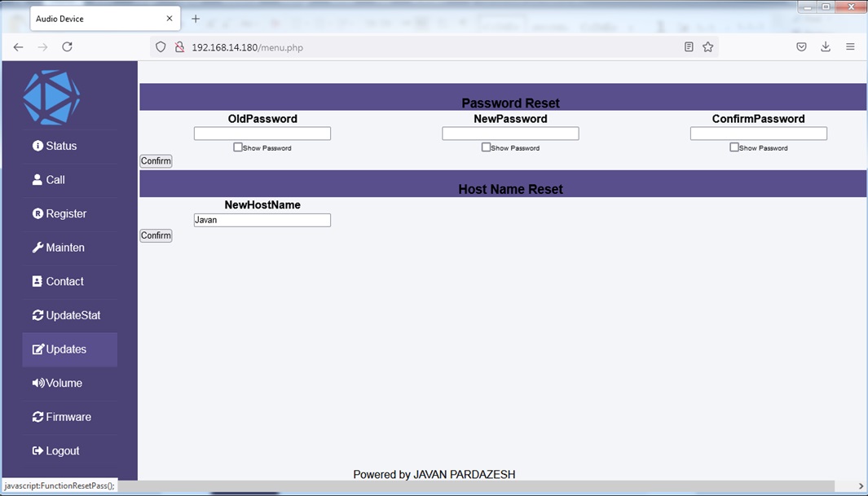Click the refresh icon beside Firmware
The image size is (868, 496).
pyautogui.click(x=37, y=417)
